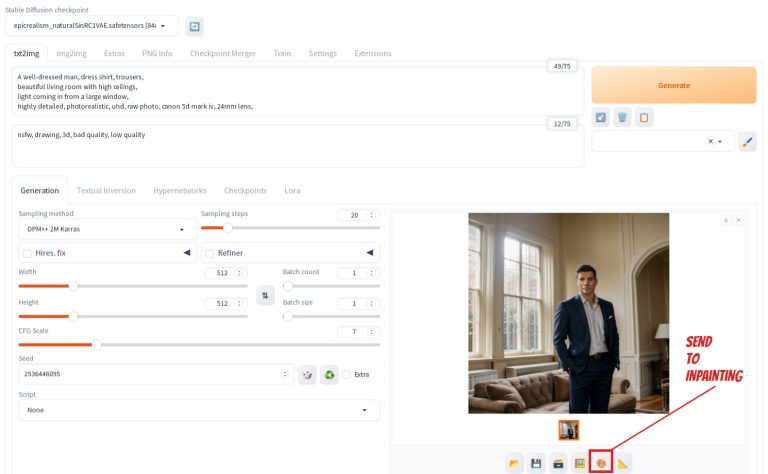Click the send to extras ruler icon
Viewport: 768px width, 474px height.
coord(623,462)
